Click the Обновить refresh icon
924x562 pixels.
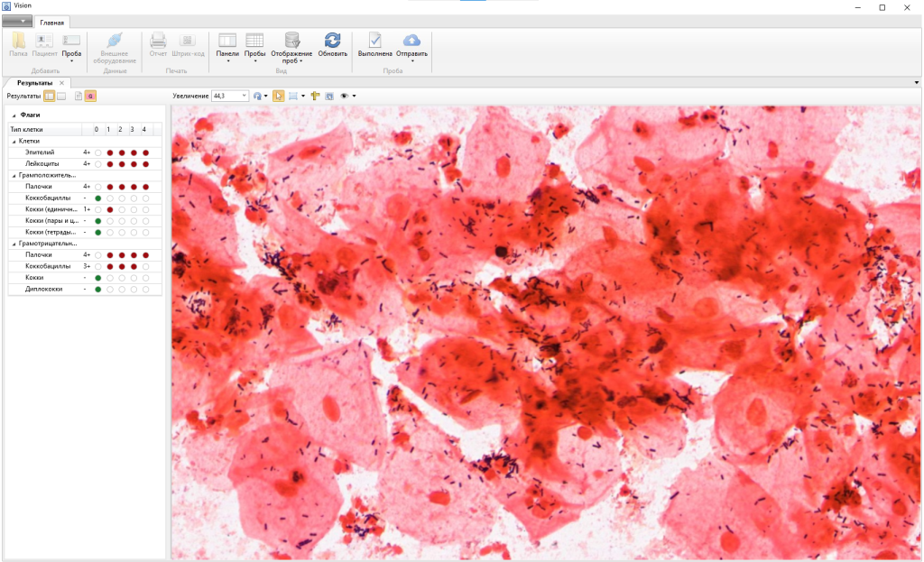(332, 41)
